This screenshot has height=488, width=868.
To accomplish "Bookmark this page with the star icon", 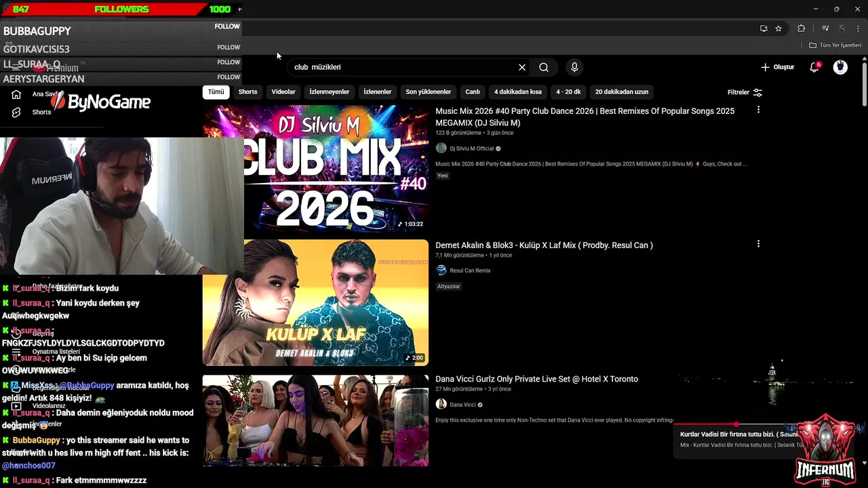I will tap(778, 28).
